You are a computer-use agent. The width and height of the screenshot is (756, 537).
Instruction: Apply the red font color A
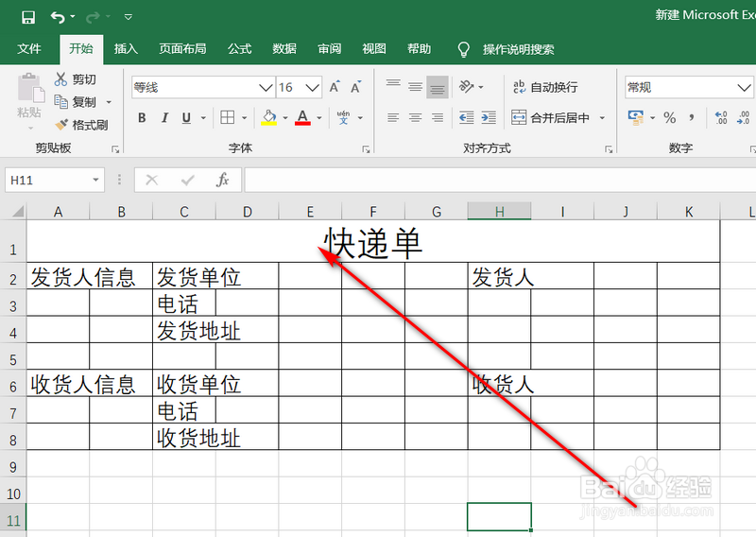(302, 117)
